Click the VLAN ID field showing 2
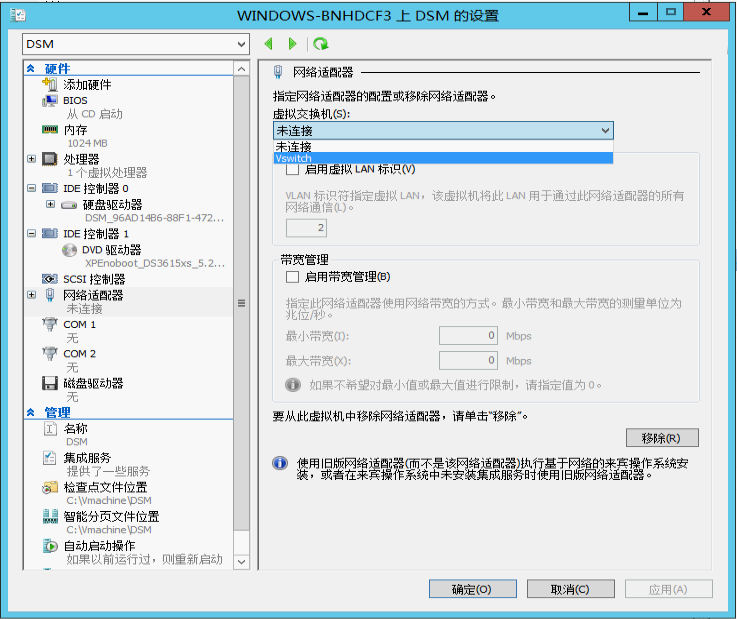This screenshot has height=619, width=737. coord(306,228)
